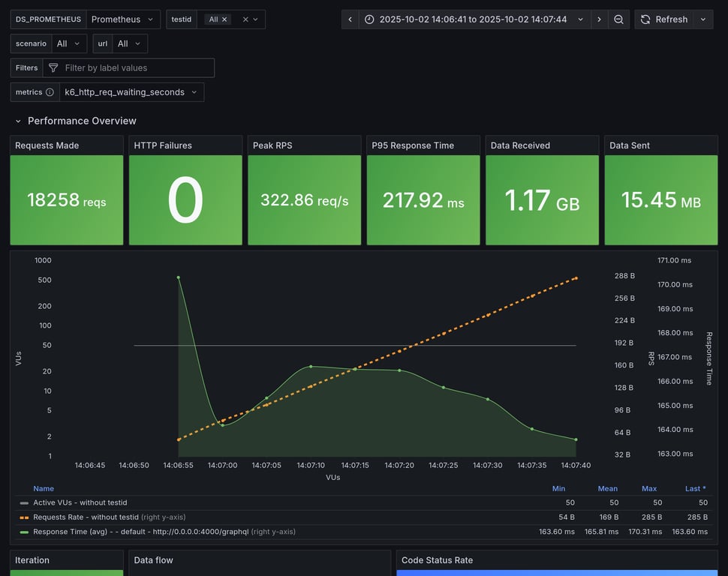This screenshot has width=728, height=576.
Task: Sort legend by Min column
Action: coord(558,488)
